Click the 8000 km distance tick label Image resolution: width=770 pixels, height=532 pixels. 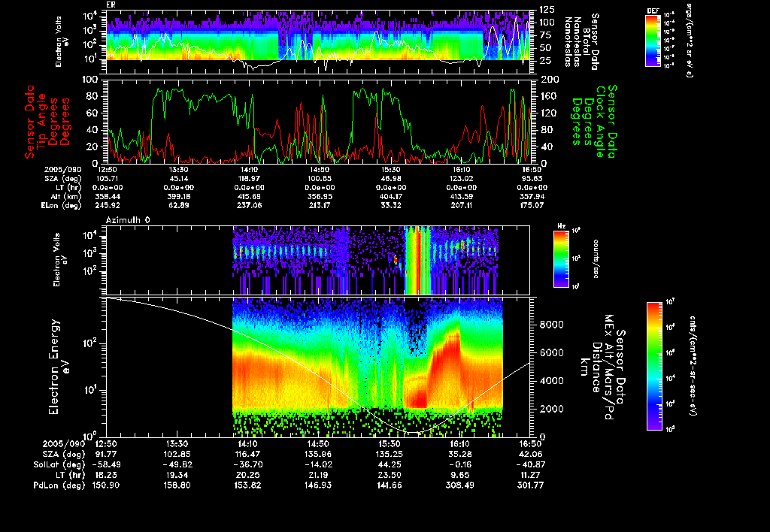point(551,325)
